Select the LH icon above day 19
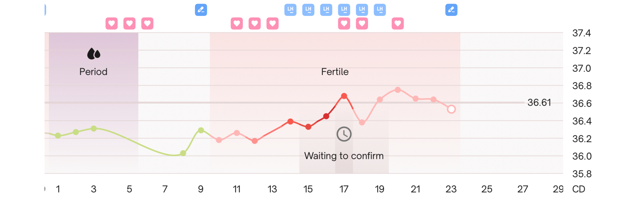The height and width of the screenshot is (203, 644). tap(379, 10)
